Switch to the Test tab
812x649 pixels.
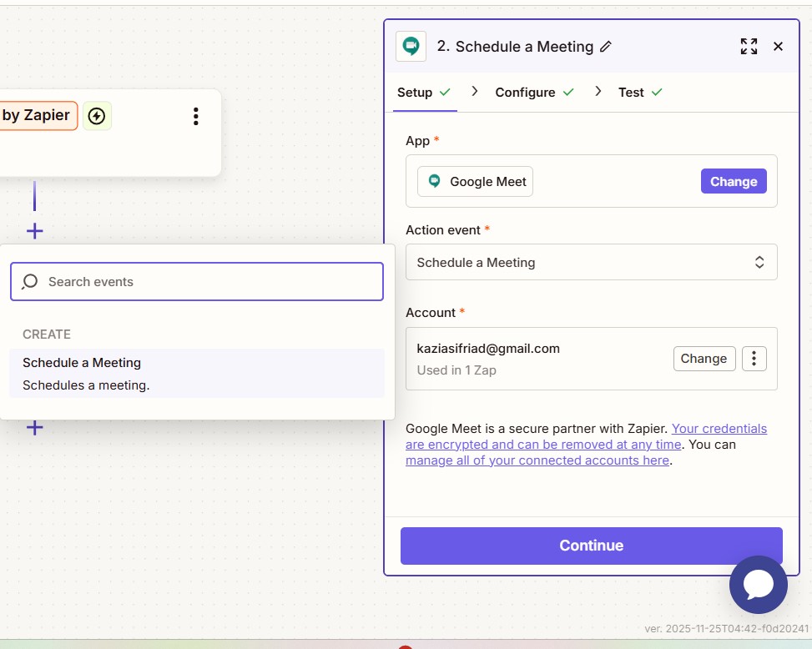click(x=631, y=93)
